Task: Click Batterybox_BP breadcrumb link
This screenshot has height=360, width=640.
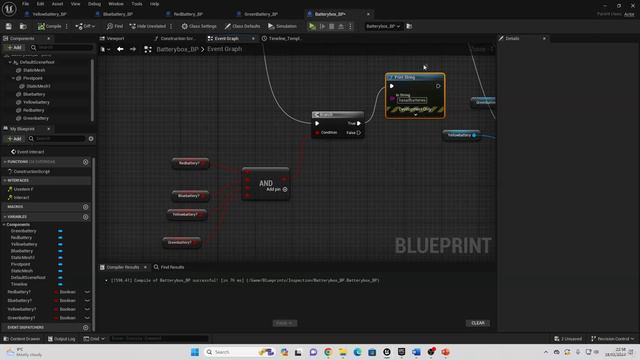Action: tap(177, 49)
